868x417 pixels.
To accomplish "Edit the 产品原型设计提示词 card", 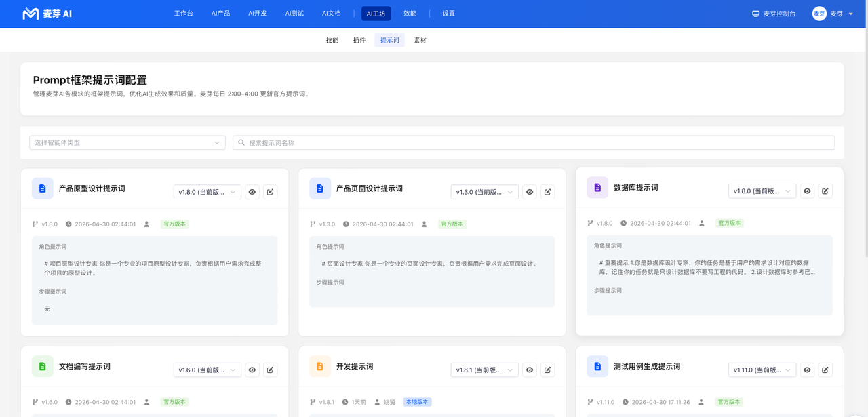I will pos(270,192).
